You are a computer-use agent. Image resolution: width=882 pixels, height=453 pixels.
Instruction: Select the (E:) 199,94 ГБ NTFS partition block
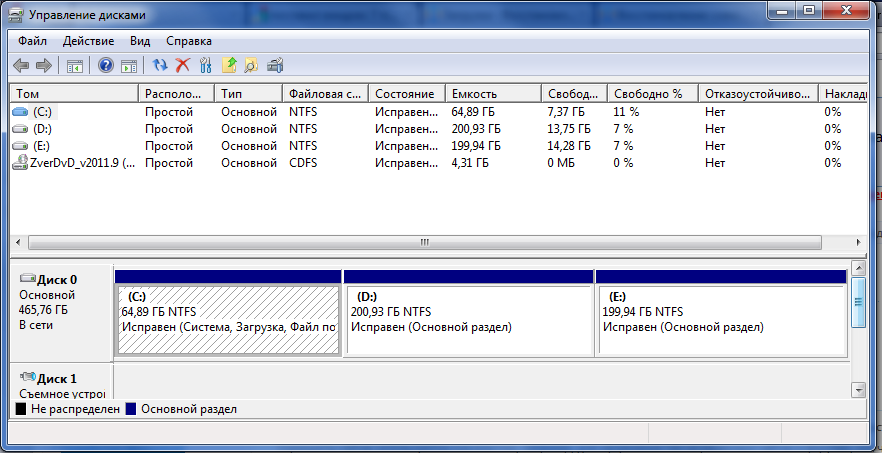pyautogui.click(x=720, y=318)
